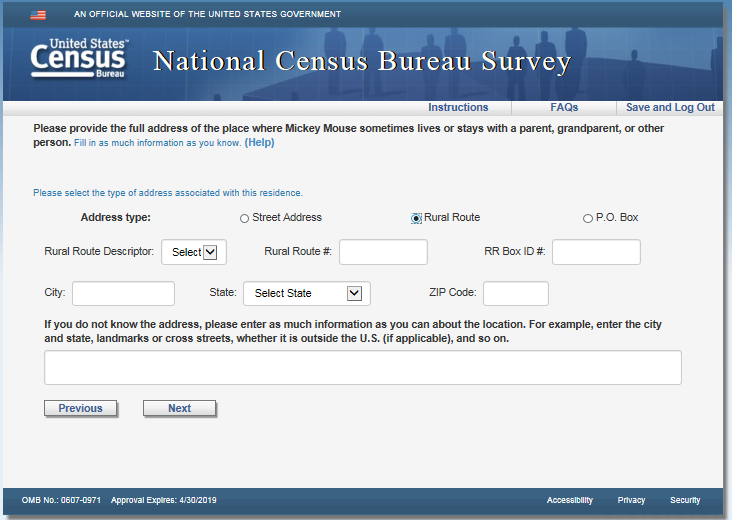
Task: Click Save and Log Out
Action: click(x=670, y=108)
